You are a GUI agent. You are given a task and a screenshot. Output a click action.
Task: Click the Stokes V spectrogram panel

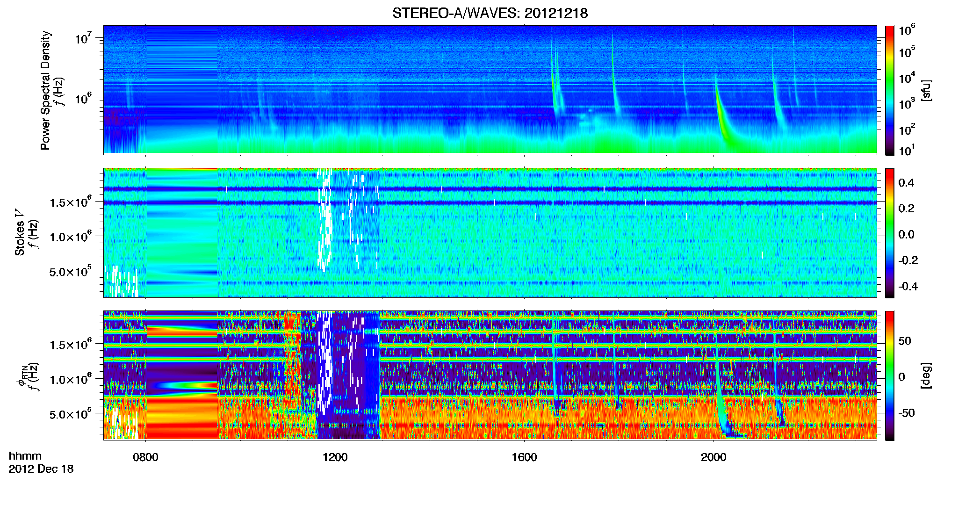click(x=490, y=232)
